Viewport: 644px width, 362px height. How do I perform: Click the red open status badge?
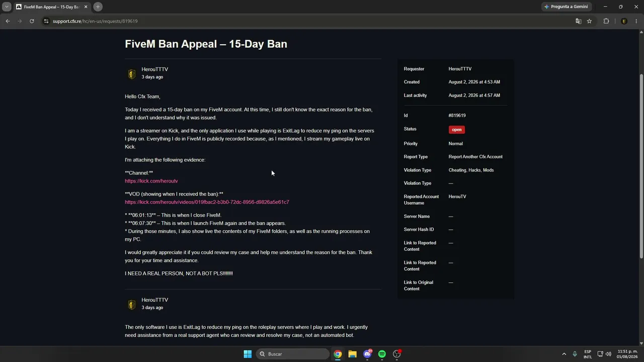(456, 130)
